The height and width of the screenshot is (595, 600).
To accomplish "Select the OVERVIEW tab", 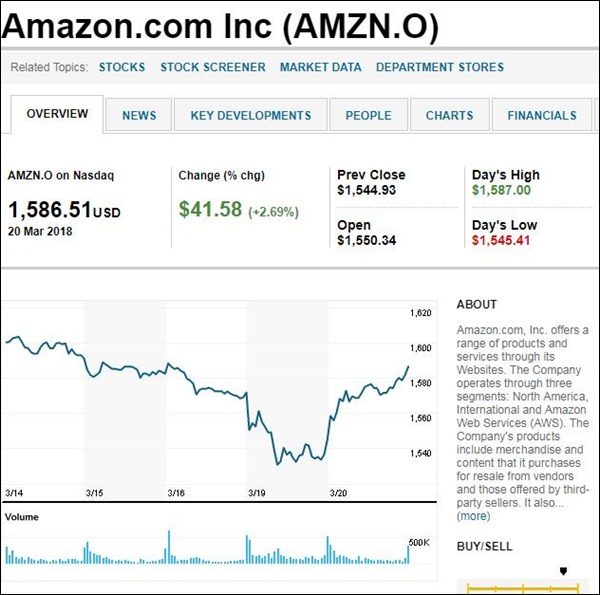I will pyautogui.click(x=57, y=114).
